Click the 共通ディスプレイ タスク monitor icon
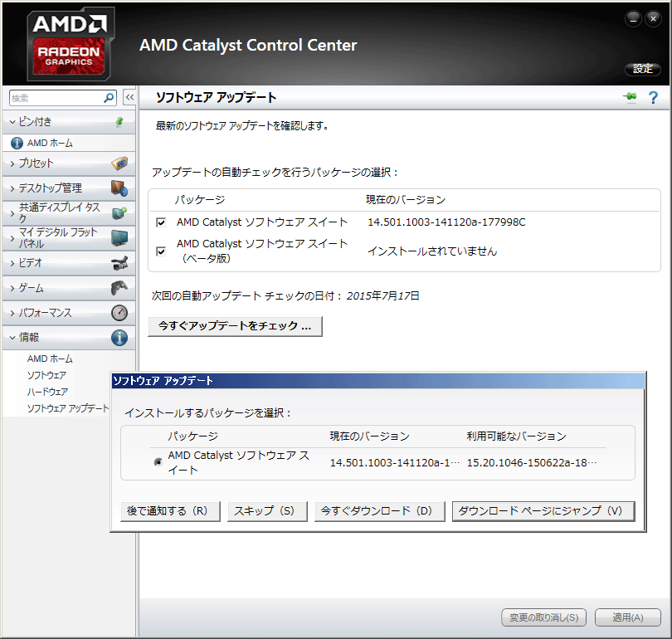The width and height of the screenshot is (672, 639). [119, 212]
